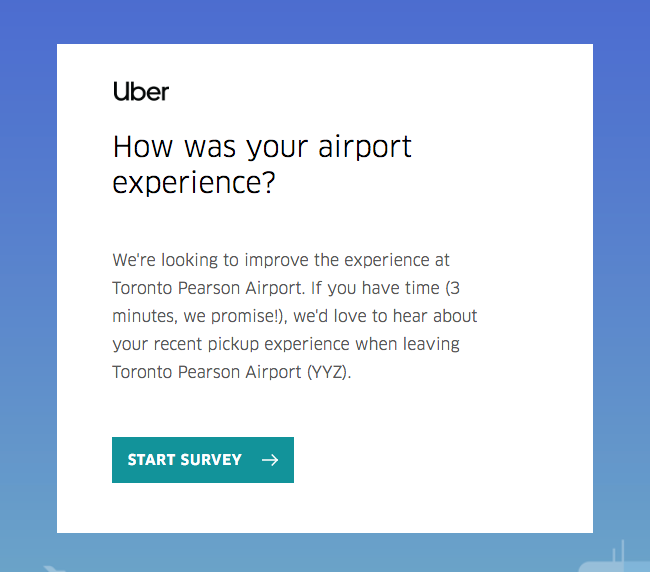Click the "we'd love to hear about" text
This screenshot has height=572, width=650.
tap(385, 316)
